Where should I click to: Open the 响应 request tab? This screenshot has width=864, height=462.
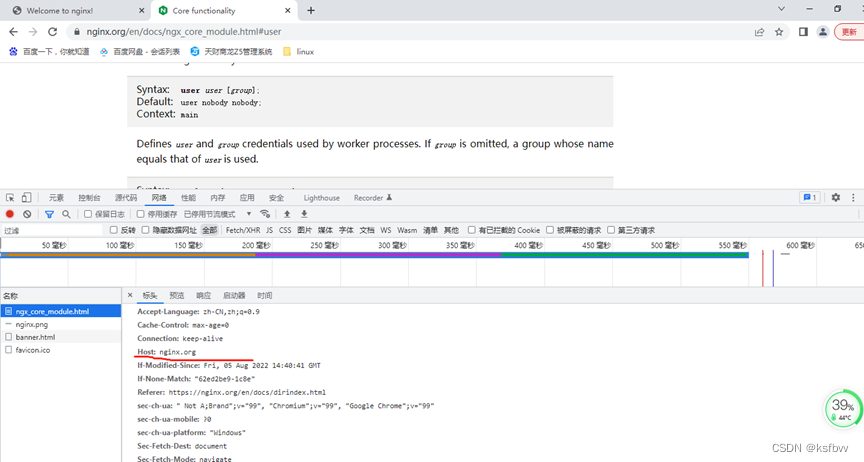tap(203, 296)
